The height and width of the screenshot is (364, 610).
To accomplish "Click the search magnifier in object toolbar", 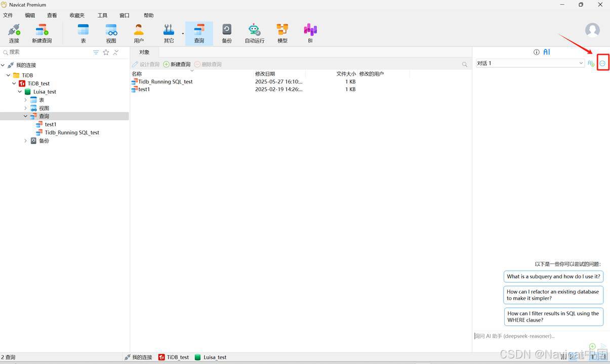I will click(x=465, y=64).
